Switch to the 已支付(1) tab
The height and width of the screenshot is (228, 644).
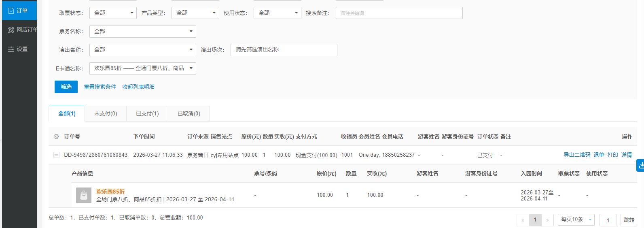(147, 114)
